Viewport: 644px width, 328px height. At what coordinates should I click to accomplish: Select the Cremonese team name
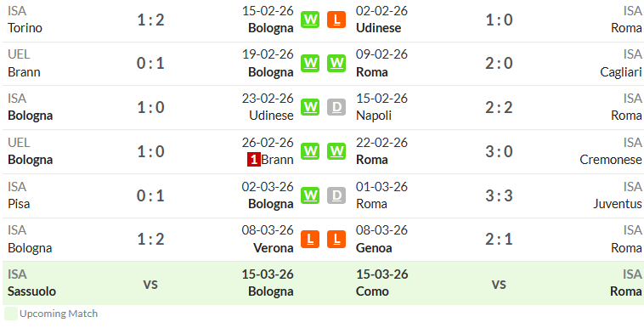tap(610, 160)
